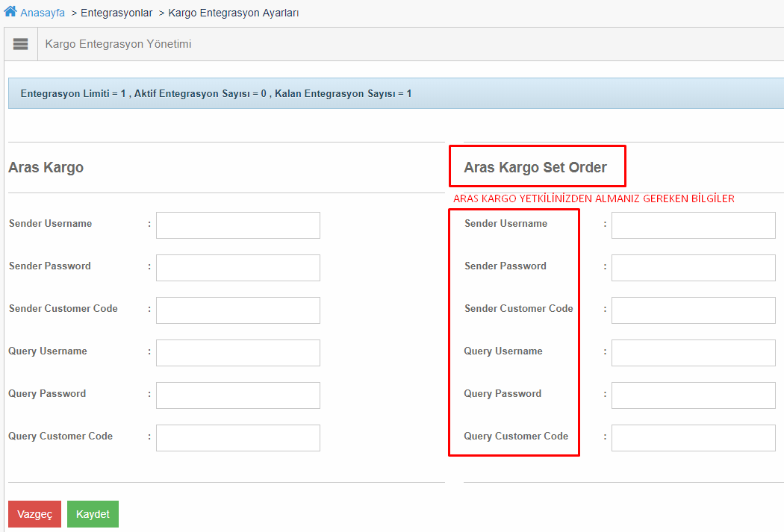
Task: Click Sender Customer Code label under Set Order
Action: [x=518, y=308]
